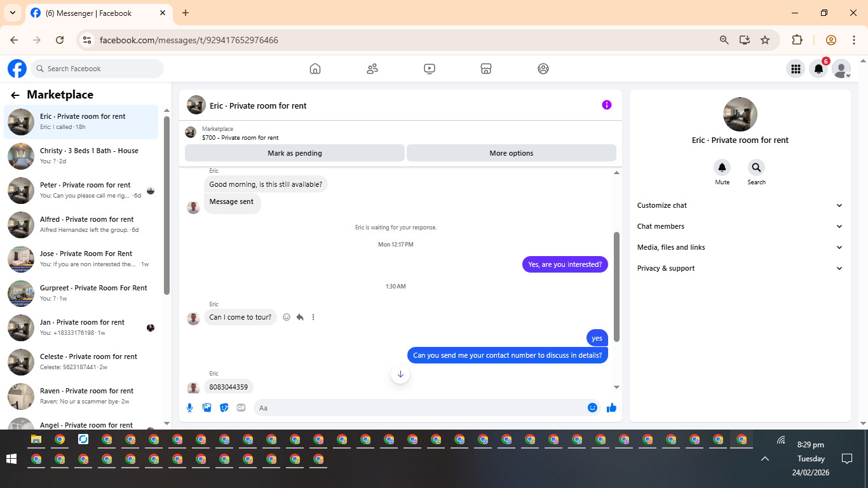Open Windows Start menu
Screen dimensions: 868x488
pos(11,458)
